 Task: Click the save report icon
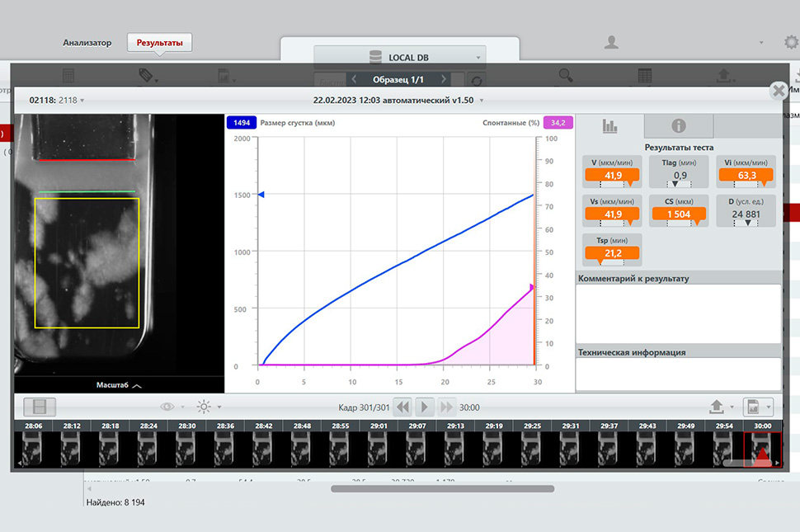pyautogui.click(x=752, y=407)
